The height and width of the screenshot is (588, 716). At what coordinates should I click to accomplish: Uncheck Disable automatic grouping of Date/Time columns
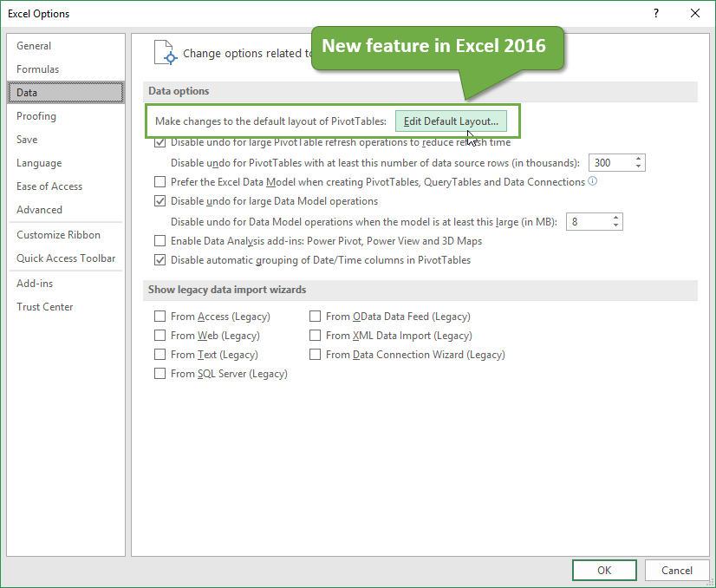(159, 260)
